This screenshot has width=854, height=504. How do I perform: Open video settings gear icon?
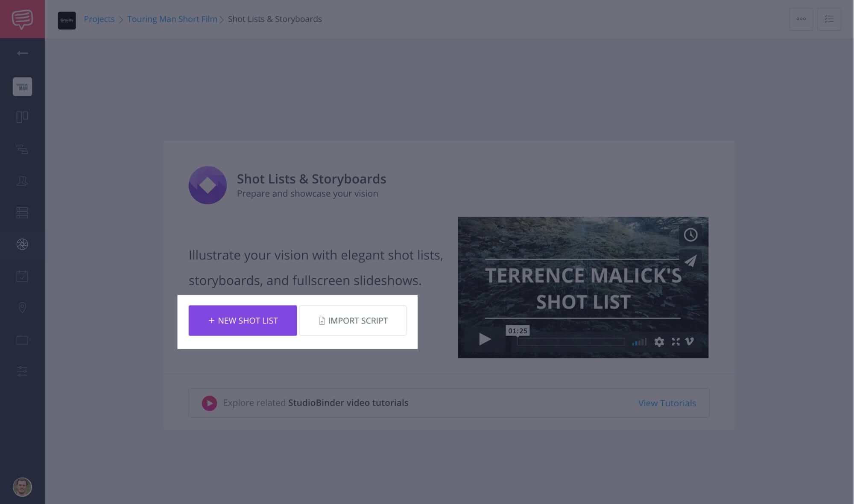659,342
